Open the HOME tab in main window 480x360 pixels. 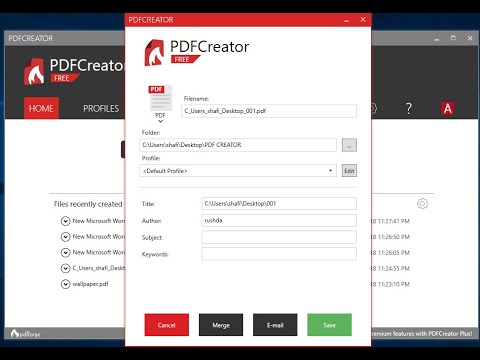coord(41,108)
